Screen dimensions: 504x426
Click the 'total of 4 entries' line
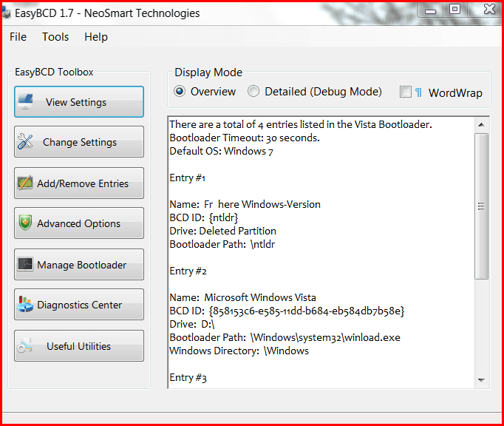tap(301, 124)
